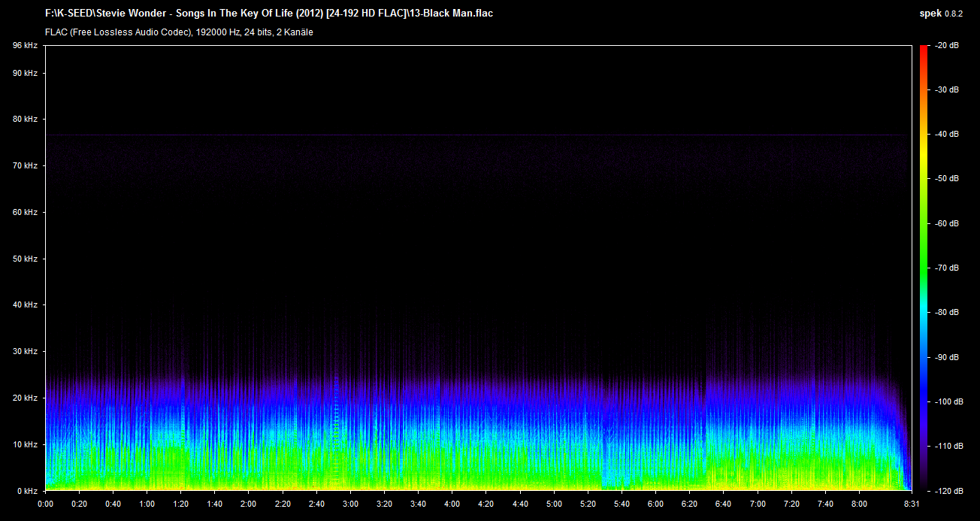Click the 0:00 time axis marker
The image size is (980, 521).
click(x=45, y=504)
